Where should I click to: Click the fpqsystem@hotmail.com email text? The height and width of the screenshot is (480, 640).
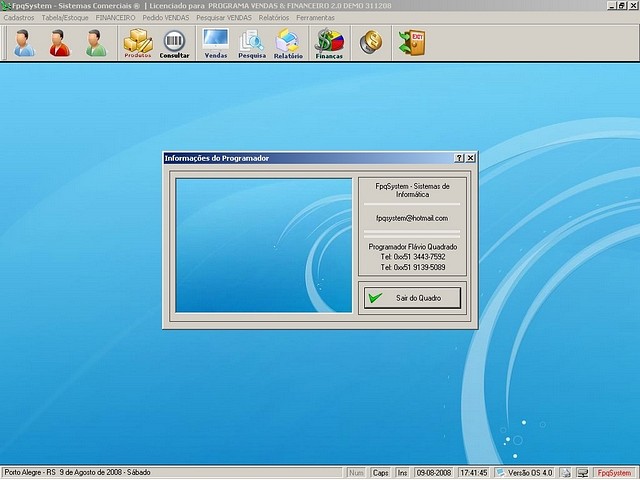(412, 218)
